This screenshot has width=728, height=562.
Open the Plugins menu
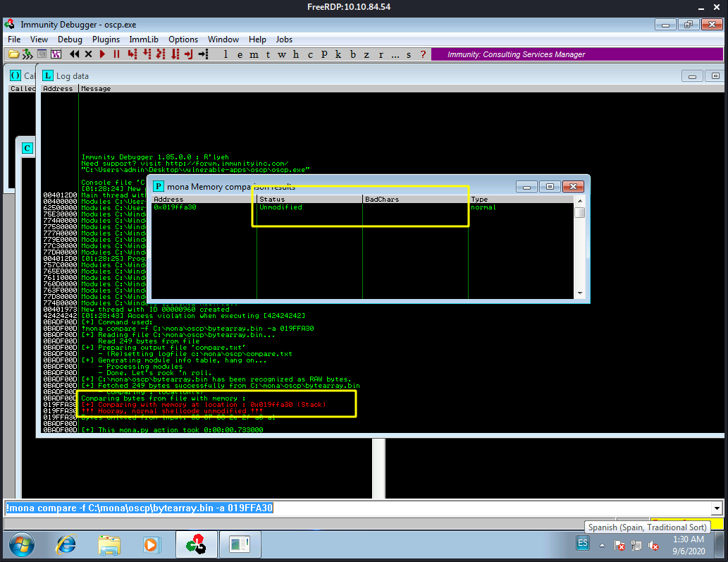pyautogui.click(x=106, y=39)
